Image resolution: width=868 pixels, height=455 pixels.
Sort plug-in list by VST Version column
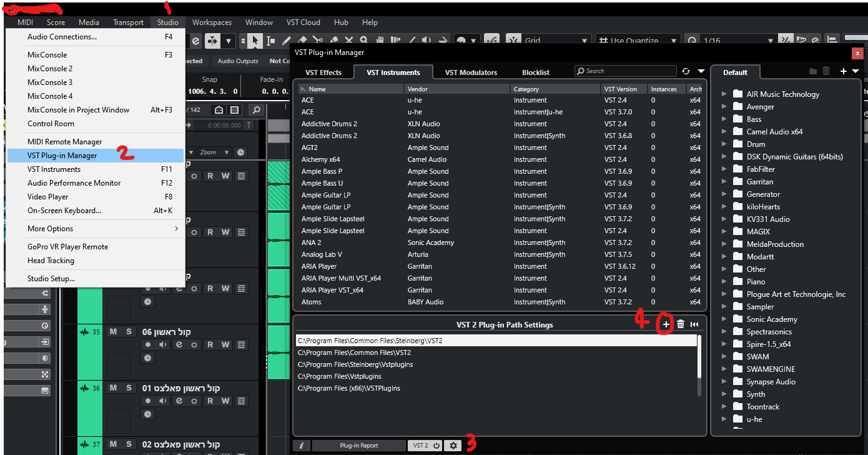click(624, 89)
